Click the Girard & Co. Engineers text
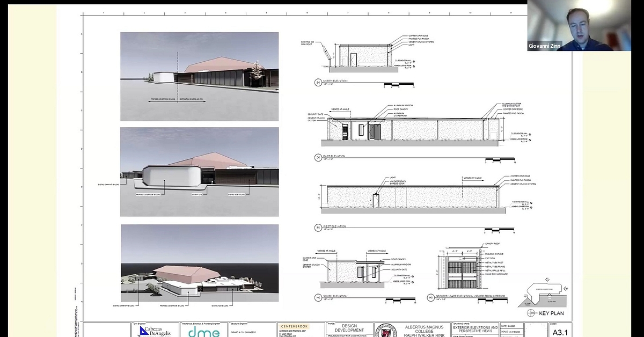Screen dimensions: 644x337 245,331
